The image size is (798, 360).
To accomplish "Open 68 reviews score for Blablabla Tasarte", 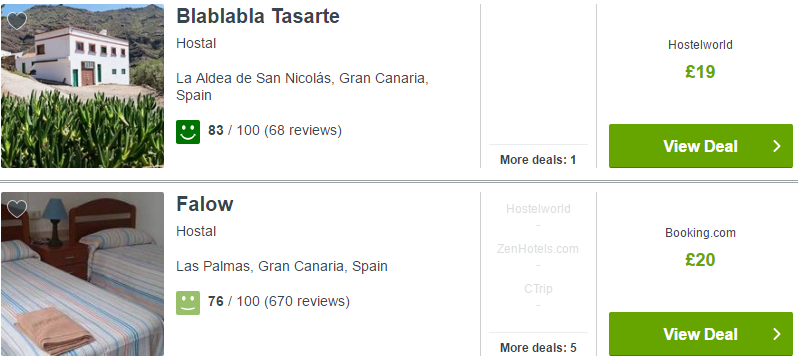I will click(x=275, y=130).
